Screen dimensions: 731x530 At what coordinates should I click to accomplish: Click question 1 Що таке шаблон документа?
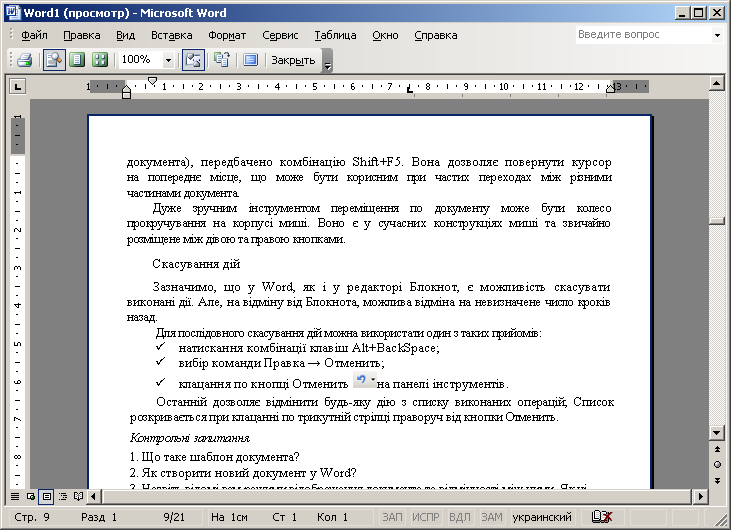pyautogui.click(x=214, y=457)
